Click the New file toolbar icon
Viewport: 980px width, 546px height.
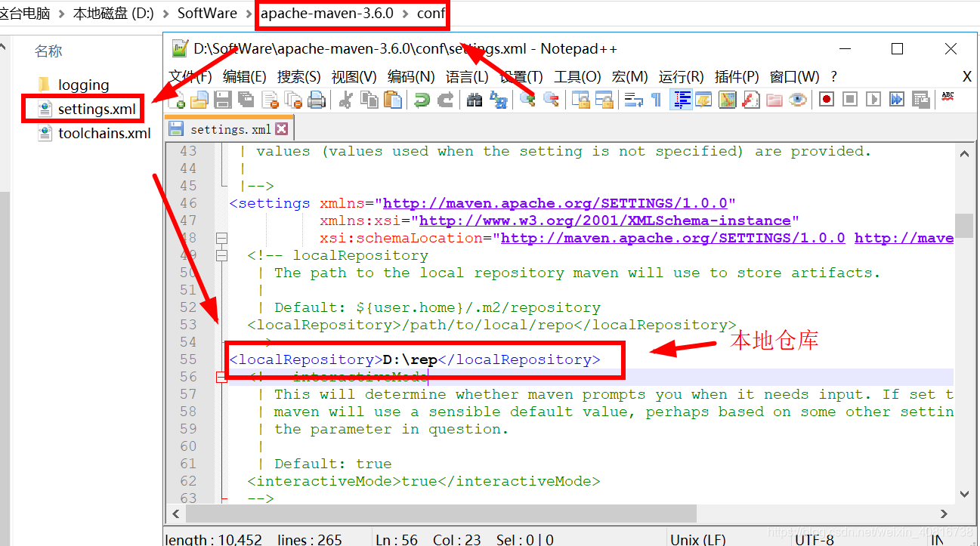pyautogui.click(x=176, y=100)
